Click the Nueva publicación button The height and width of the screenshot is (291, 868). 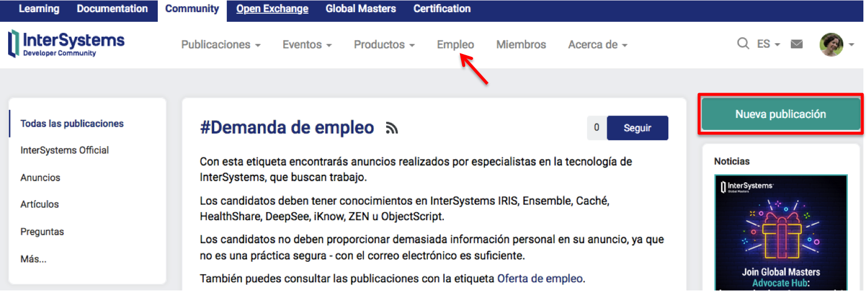coord(780,114)
